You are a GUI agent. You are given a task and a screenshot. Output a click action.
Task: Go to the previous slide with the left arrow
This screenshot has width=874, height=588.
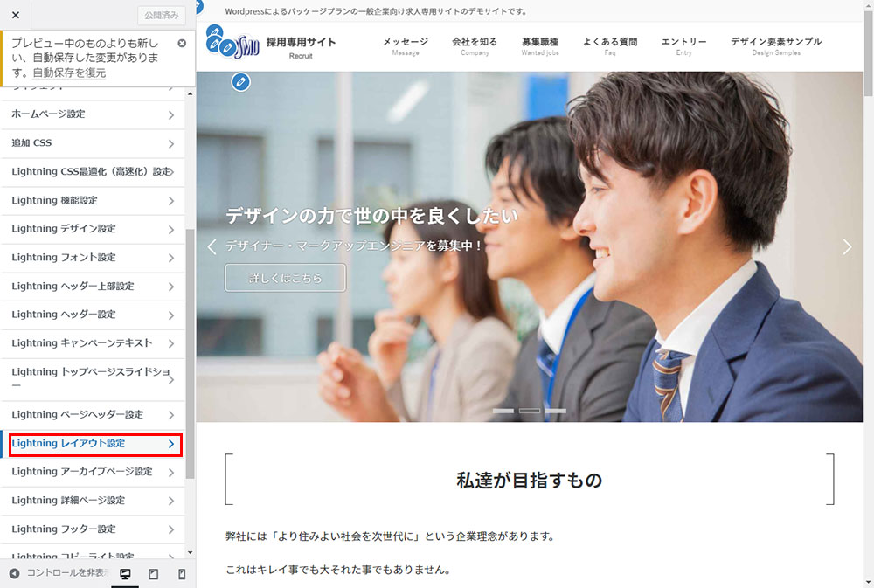click(x=212, y=247)
